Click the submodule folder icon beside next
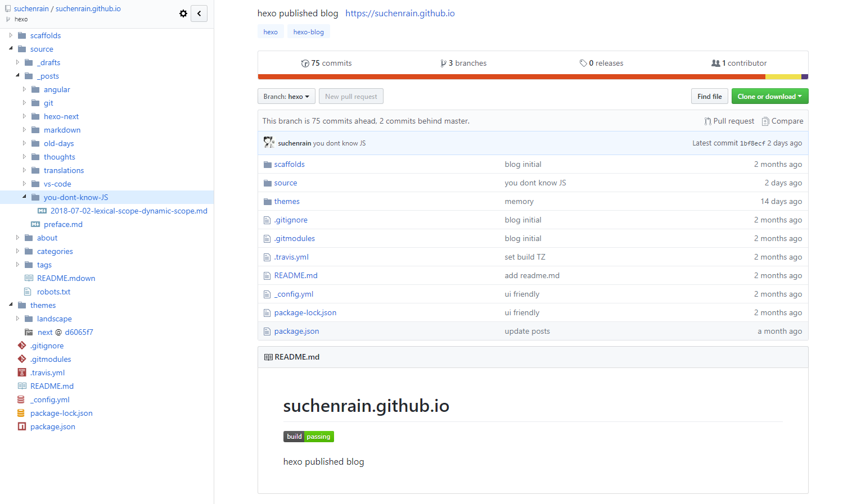 (29, 332)
